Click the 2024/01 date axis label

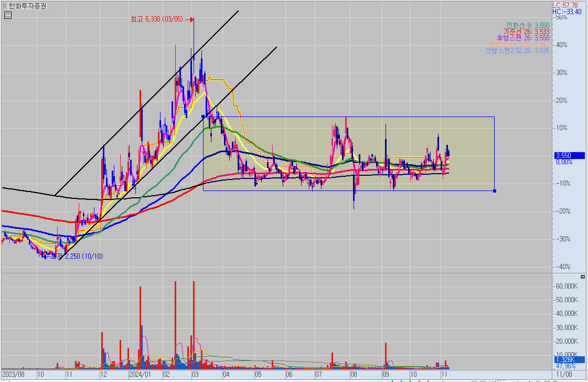(140, 375)
